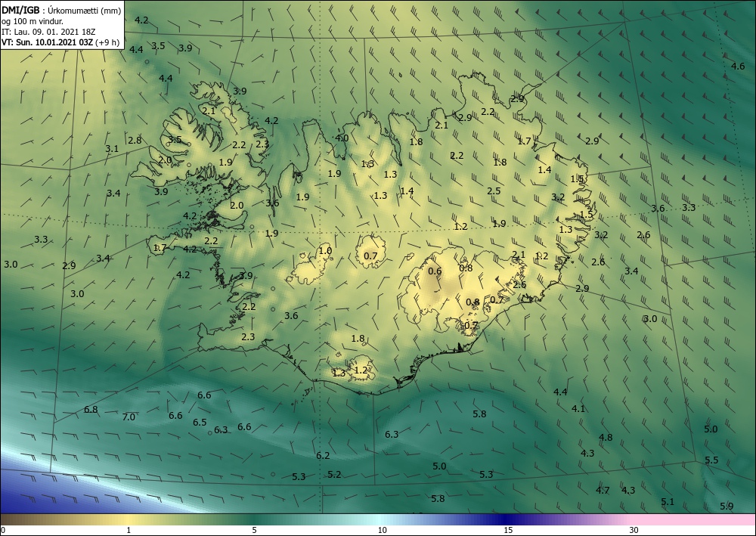Click the "(+9 h)" forecast offset text
The image size is (756, 536).
point(107,42)
